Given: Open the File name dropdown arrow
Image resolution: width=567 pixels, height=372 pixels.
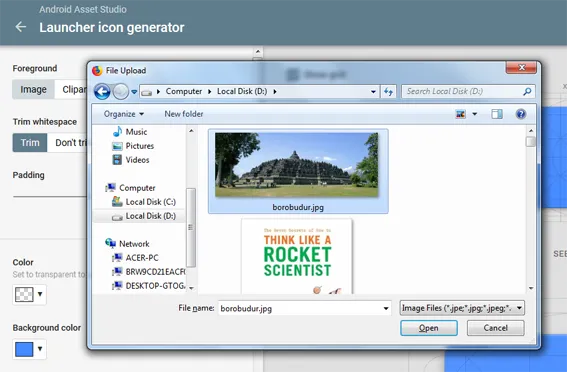Looking at the screenshot, I should 386,308.
